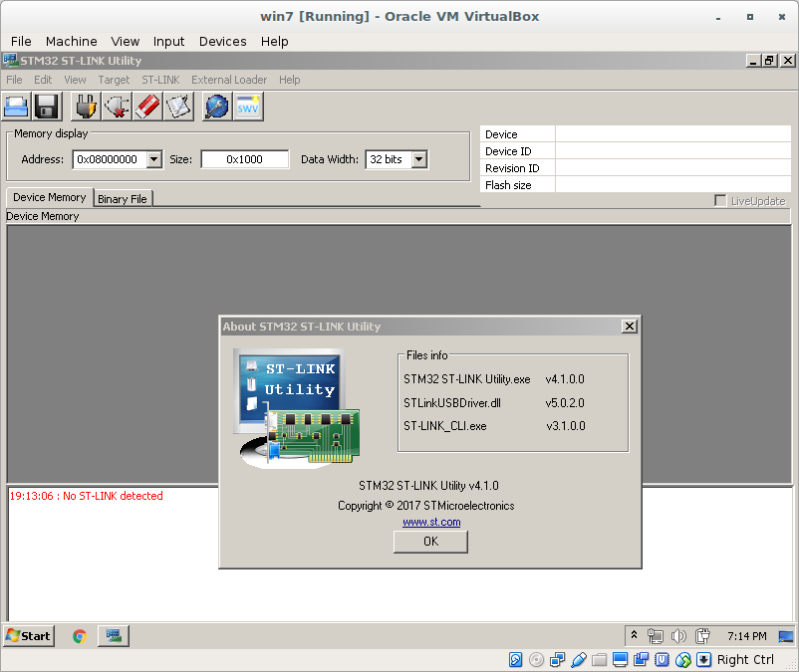Switch to the Device Memory tab

click(50, 197)
